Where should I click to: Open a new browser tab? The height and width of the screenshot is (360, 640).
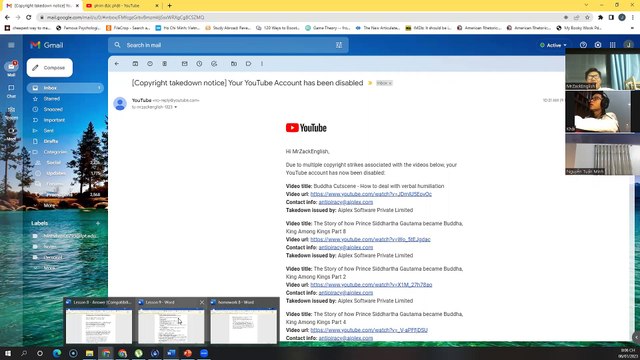pyautogui.click(x=169, y=6)
